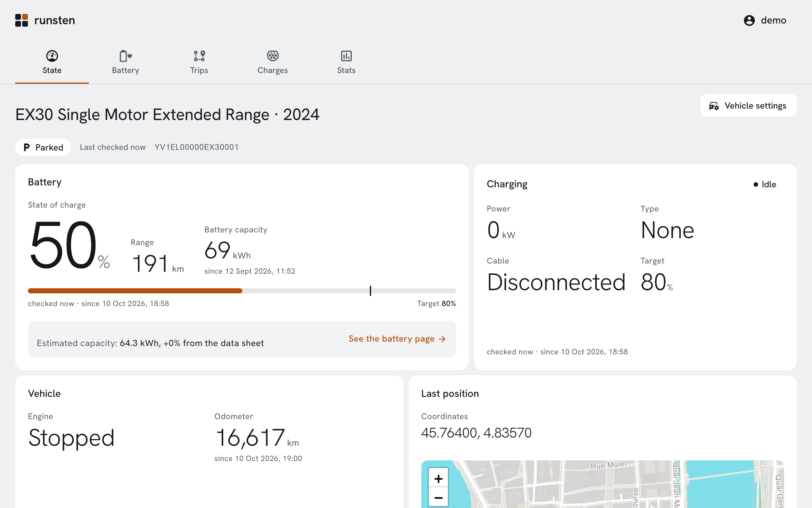Click the car gear icon in Vehicle settings

[714, 106]
